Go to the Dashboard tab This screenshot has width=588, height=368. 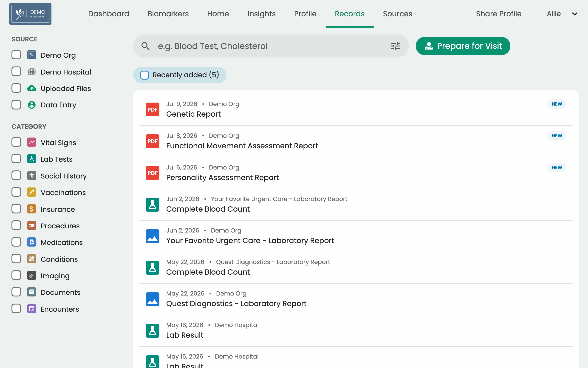pos(109,14)
